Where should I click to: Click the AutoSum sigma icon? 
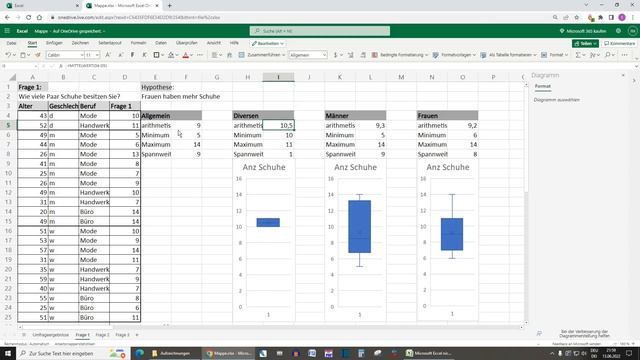pos(578,55)
